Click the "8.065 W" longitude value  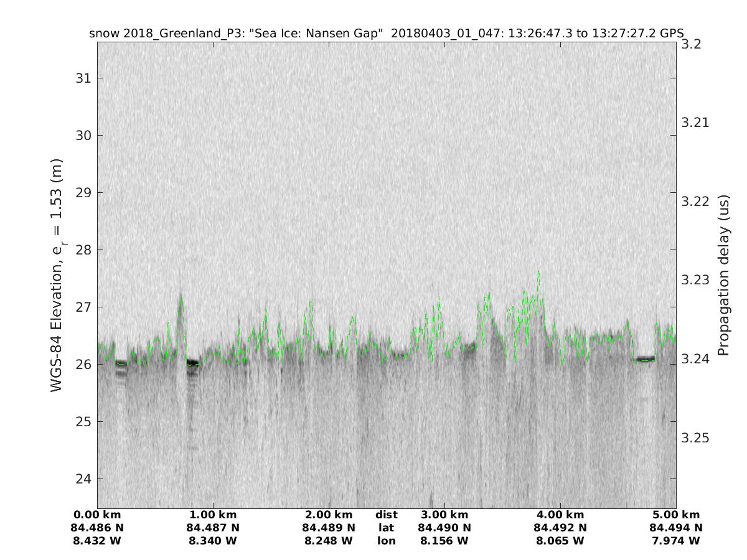560,541
